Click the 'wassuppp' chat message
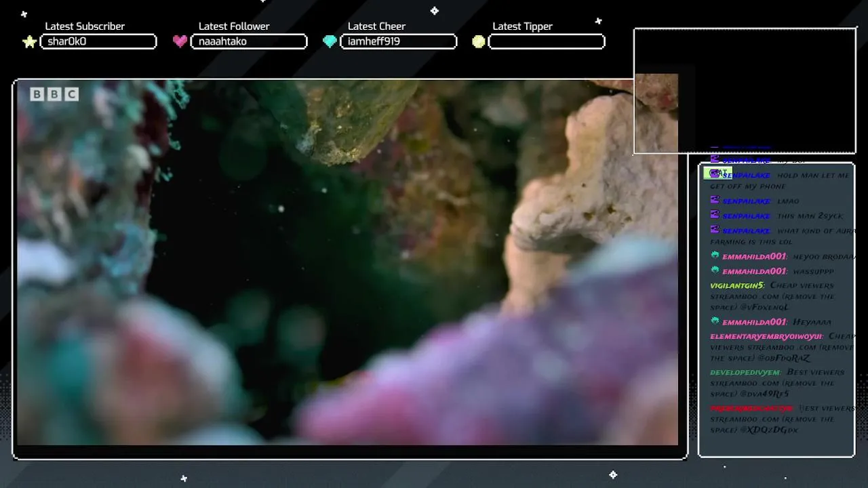This screenshot has height=488, width=868. [x=814, y=271]
